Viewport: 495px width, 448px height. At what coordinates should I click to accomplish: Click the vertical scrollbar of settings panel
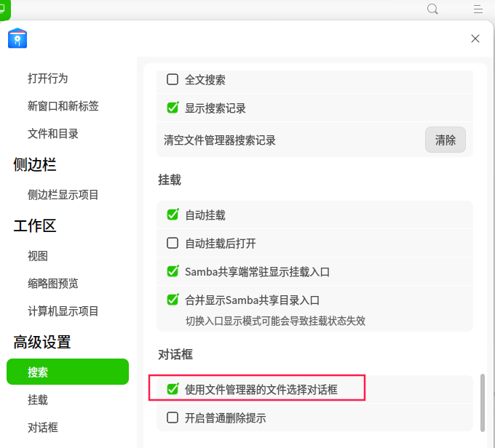point(482,403)
